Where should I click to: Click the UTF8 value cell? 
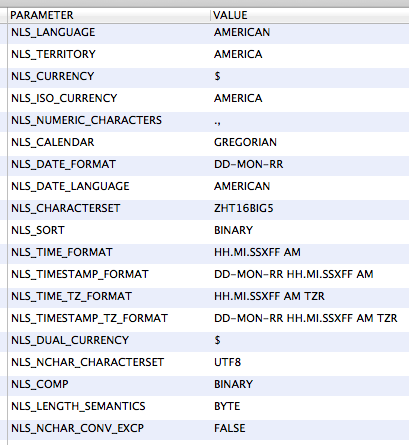(310, 362)
